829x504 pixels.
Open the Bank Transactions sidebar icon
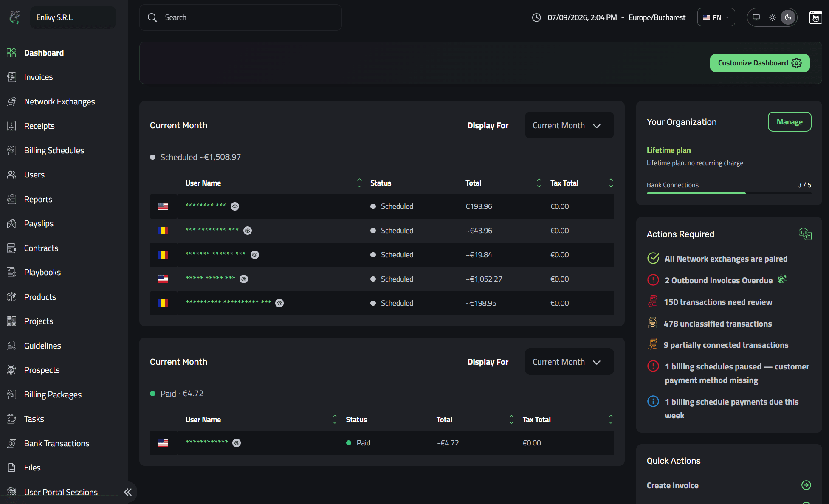pyautogui.click(x=11, y=443)
